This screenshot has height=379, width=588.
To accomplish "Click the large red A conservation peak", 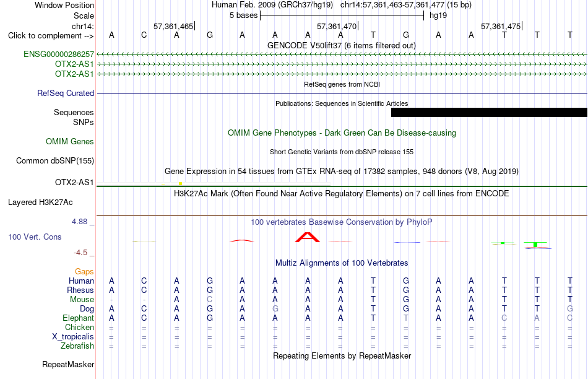I will tap(308, 238).
